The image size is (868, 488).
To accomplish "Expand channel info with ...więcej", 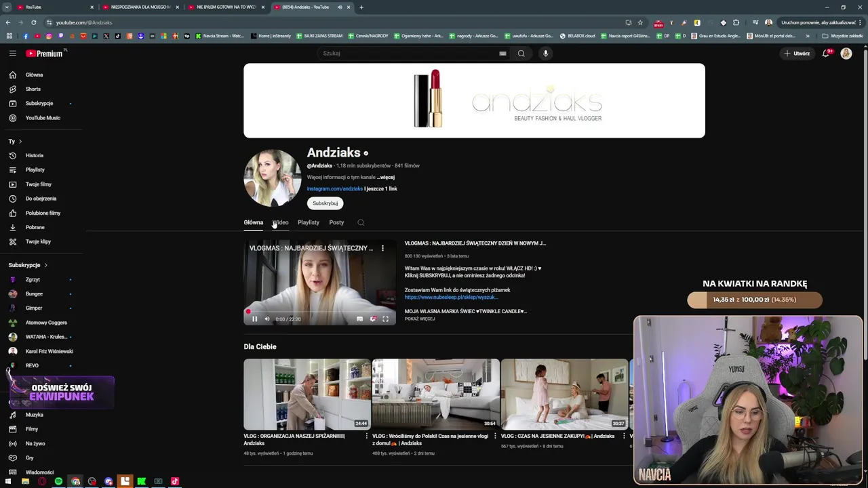I will [386, 177].
